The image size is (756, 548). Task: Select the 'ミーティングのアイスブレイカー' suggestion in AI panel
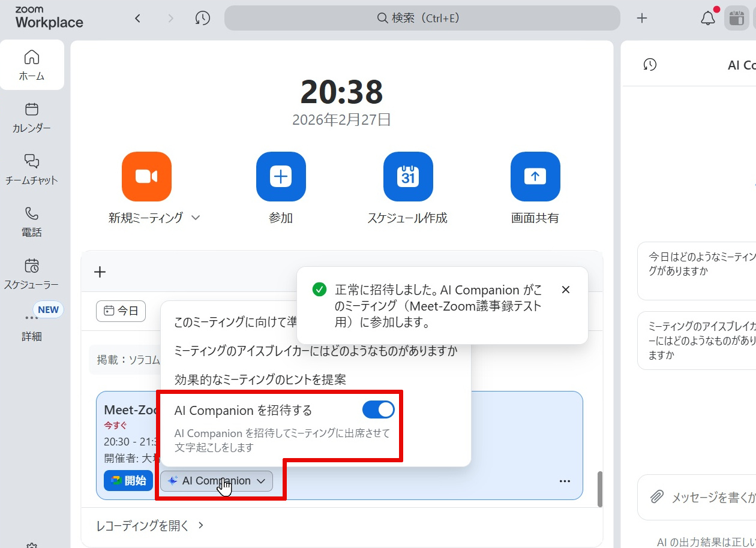(697, 341)
